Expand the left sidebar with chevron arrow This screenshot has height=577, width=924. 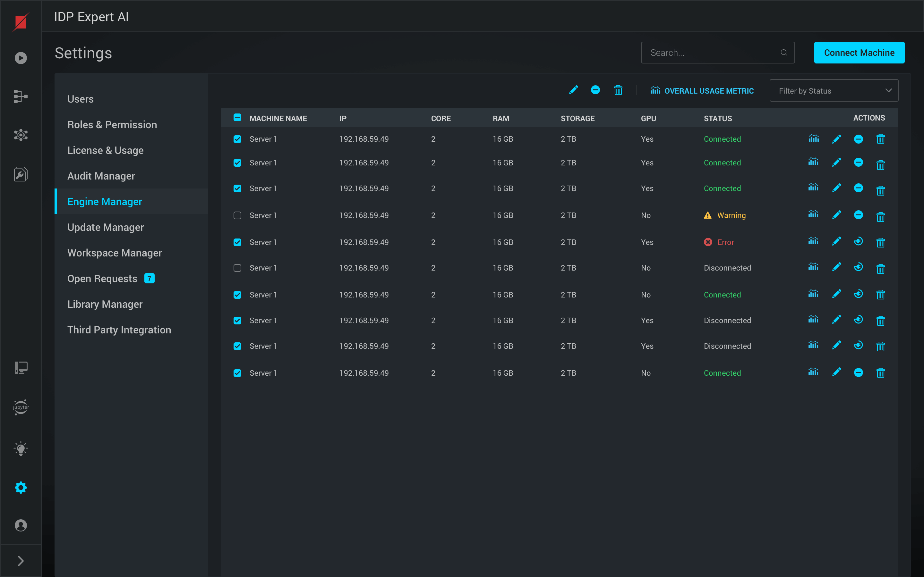pyautogui.click(x=21, y=561)
